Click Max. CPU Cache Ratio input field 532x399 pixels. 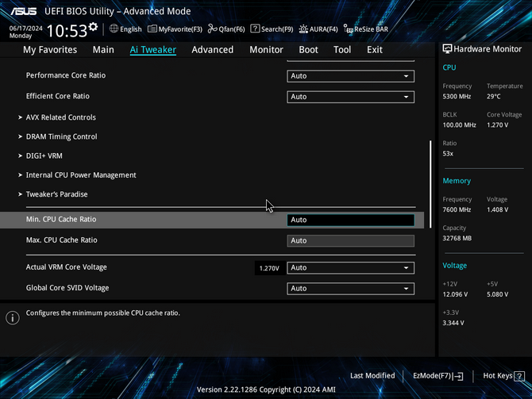tap(350, 240)
